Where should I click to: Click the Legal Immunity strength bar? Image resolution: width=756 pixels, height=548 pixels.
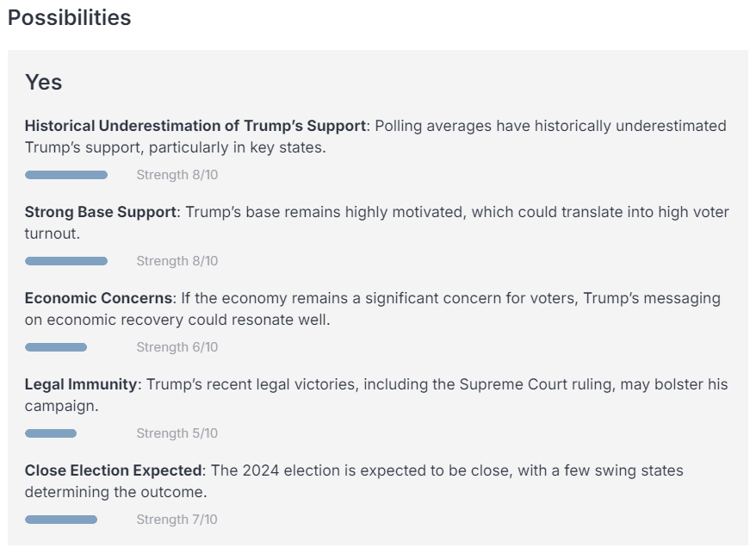51,433
